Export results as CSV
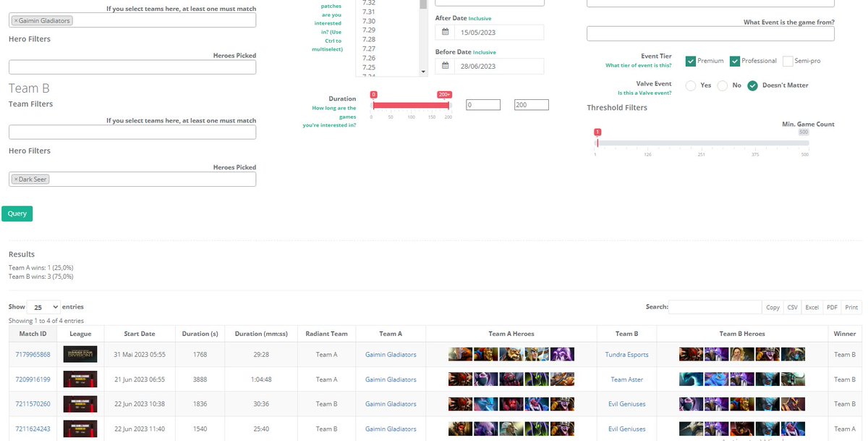Viewport: 868px width, 441px height. tap(793, 307)
